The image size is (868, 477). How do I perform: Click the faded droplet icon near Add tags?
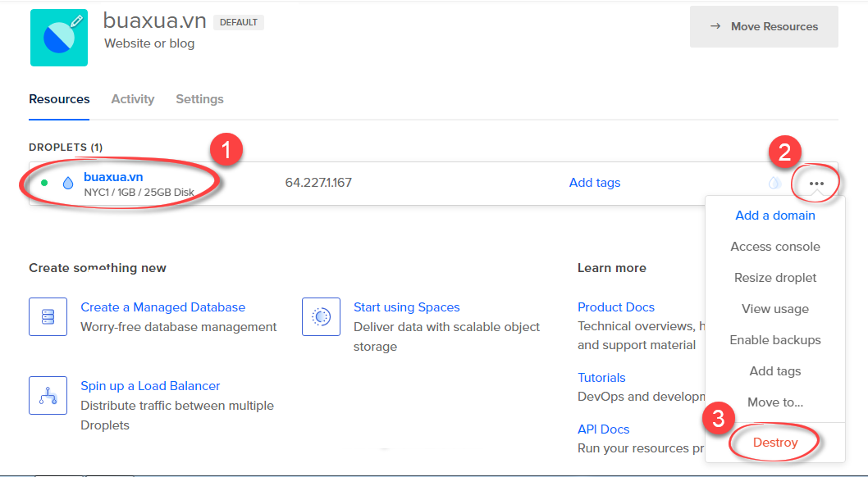(x=775, y=183)
